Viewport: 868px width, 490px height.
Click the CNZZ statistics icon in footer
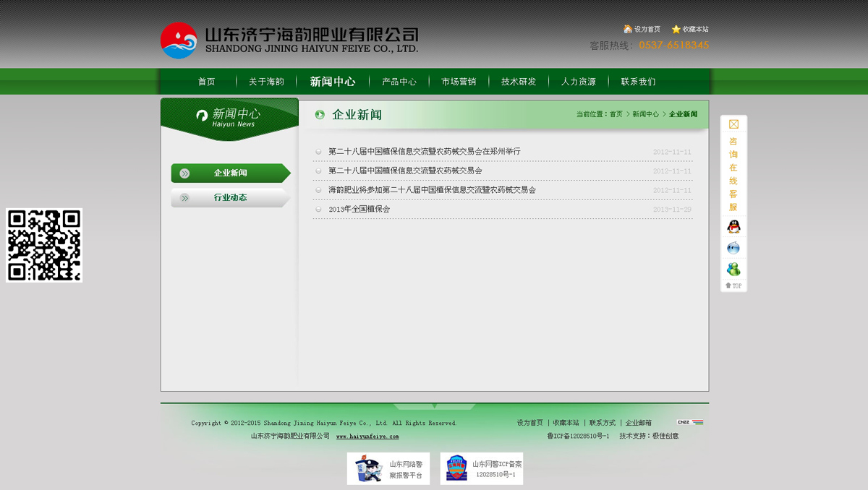pos(690,422)
